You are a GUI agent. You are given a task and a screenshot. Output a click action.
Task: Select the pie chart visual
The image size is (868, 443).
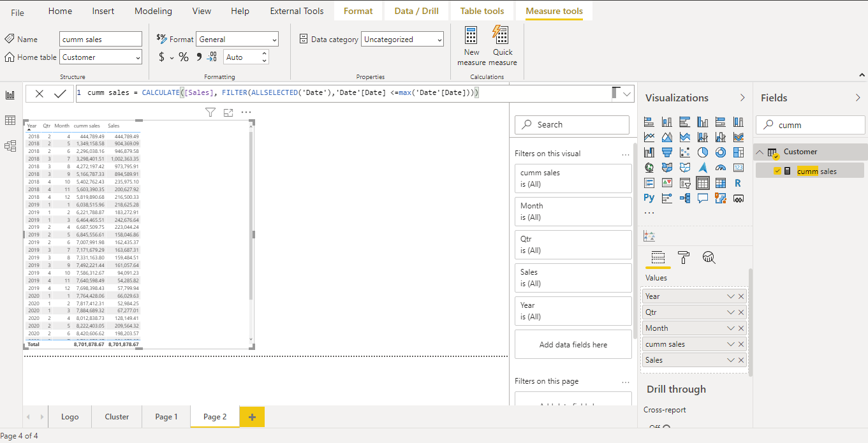coord(702,152)
